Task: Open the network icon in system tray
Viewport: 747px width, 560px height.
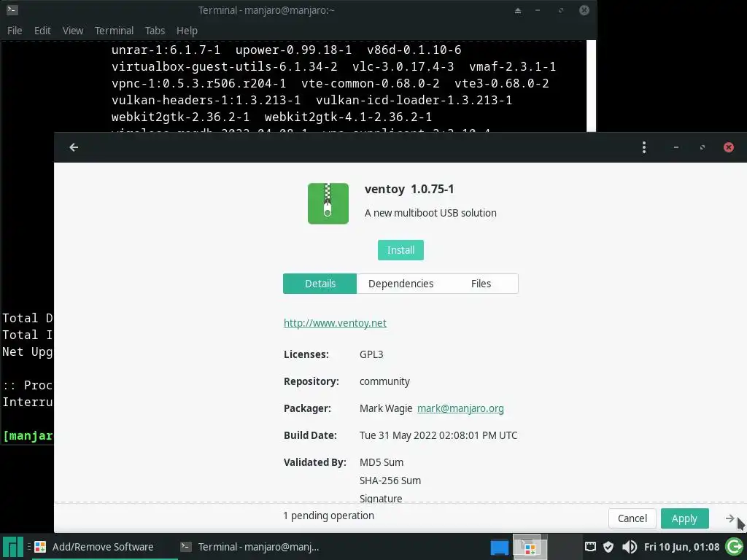Action: coord(589,547)
